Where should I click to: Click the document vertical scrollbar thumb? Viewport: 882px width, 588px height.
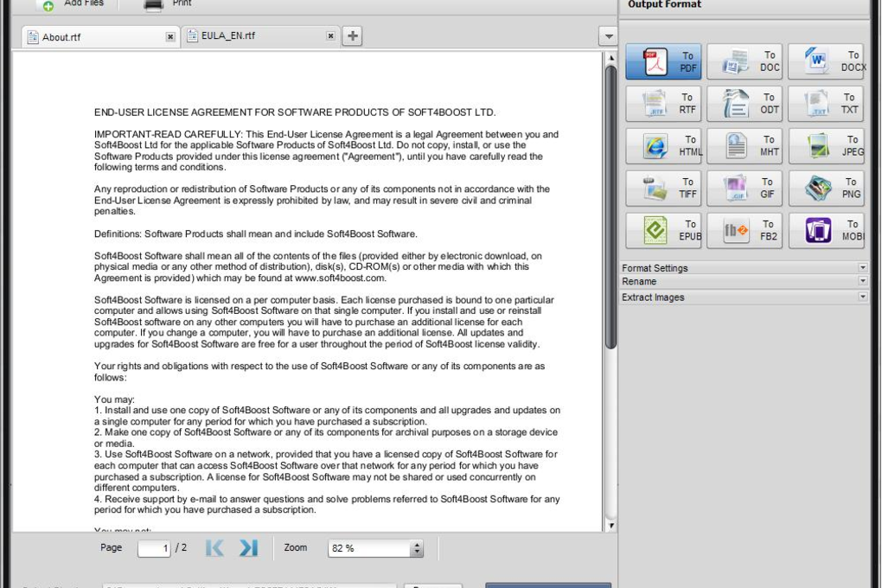click(610, 207)
